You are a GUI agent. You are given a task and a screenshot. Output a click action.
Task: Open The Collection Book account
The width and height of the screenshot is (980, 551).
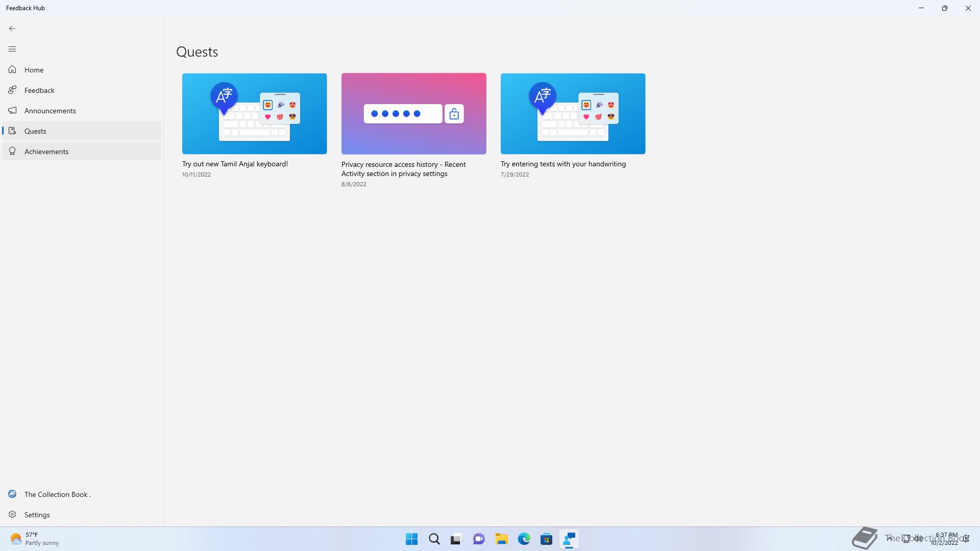tap(82, 494)
